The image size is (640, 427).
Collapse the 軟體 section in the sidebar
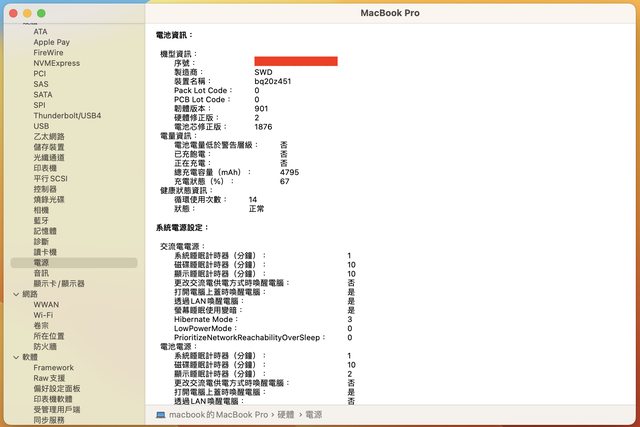[x=16, y=357]
